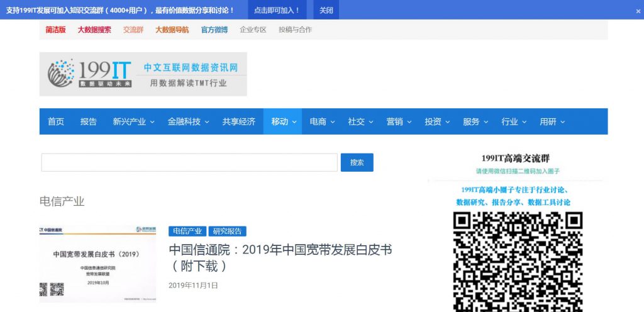Open the 大数据搜索 link in the top bar

[x=94, y=30]
